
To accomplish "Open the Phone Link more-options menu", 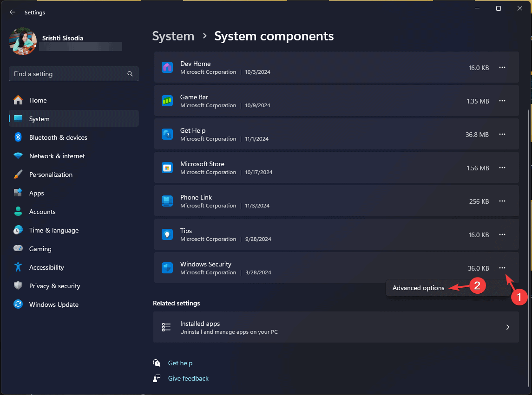I will 502,201.
